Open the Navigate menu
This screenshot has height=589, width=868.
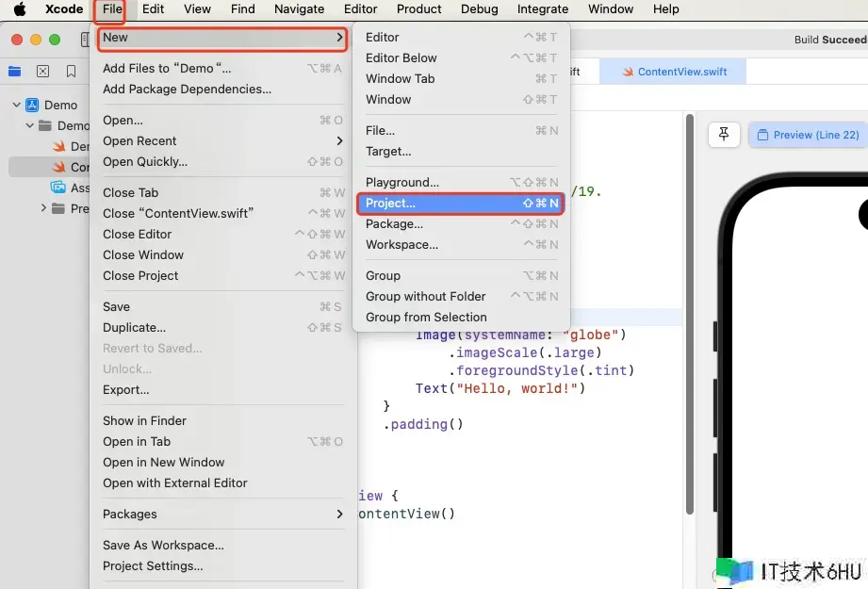pyautogui.click(x=299, y=8)
